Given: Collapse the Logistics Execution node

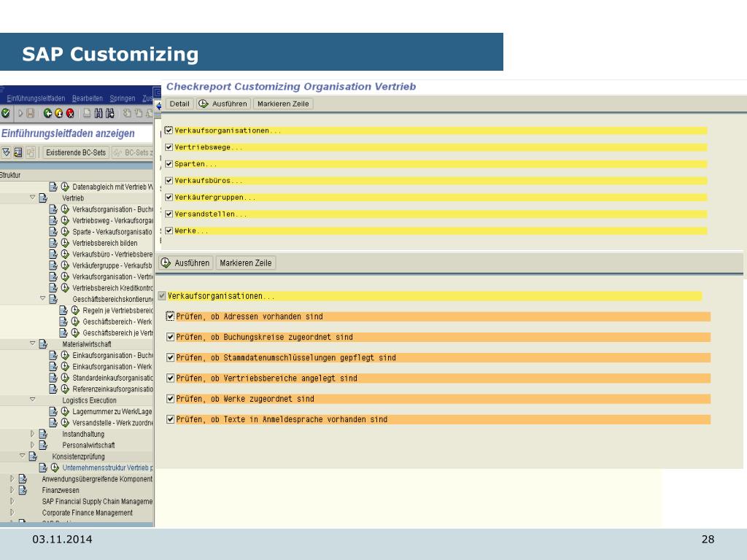Looking at the screenshot, I should click(x=32, y=400).
